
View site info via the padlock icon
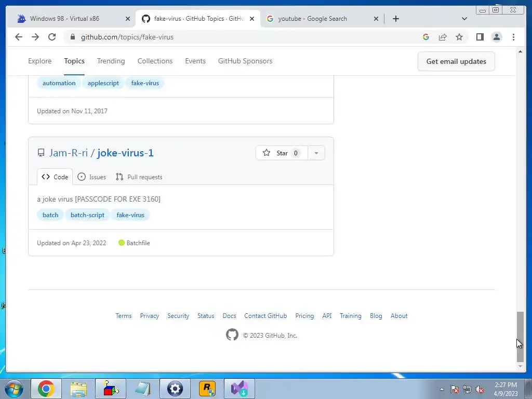tap(72, 37)
